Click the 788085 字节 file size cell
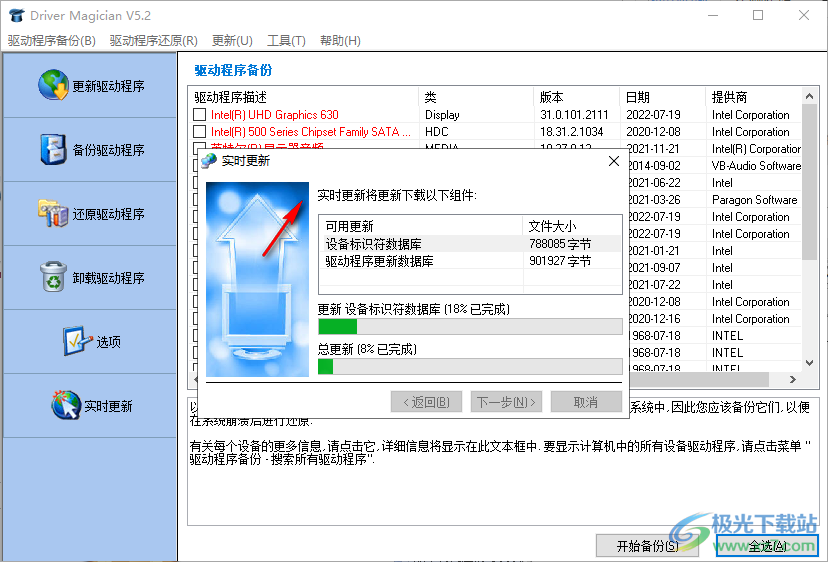 [x=560, y=243]
